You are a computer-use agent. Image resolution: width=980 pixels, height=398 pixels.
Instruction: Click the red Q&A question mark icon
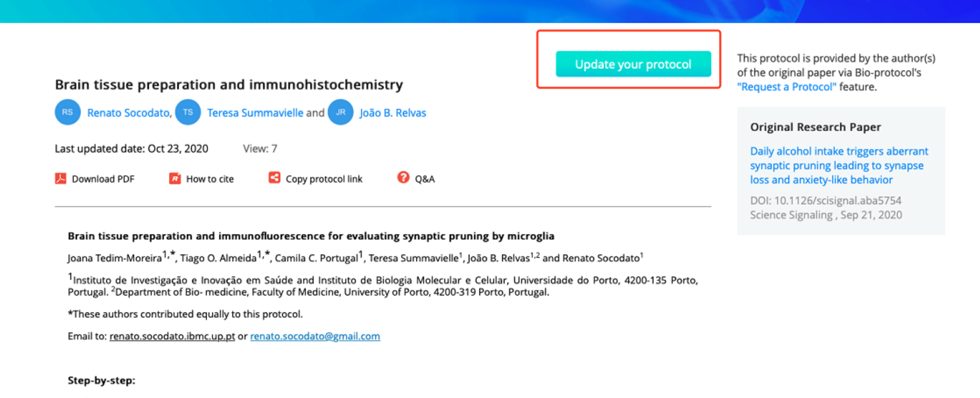pos(403,177)
